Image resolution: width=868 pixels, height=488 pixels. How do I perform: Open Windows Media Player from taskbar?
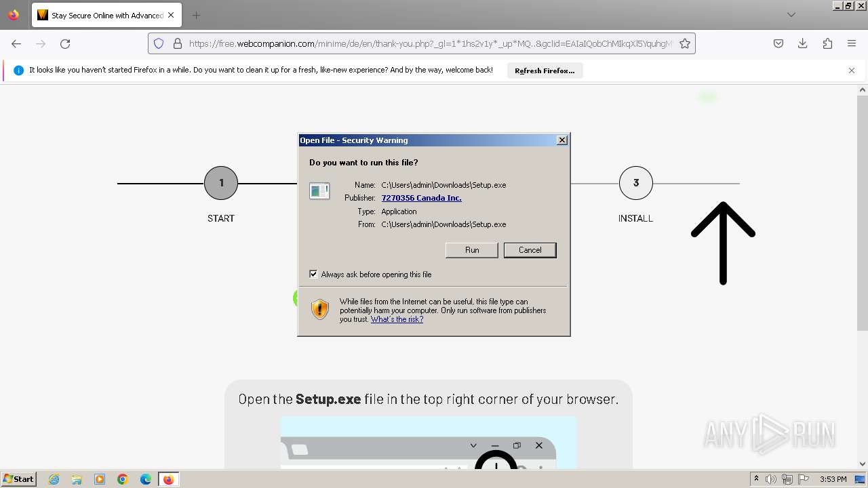coord(100,479)
